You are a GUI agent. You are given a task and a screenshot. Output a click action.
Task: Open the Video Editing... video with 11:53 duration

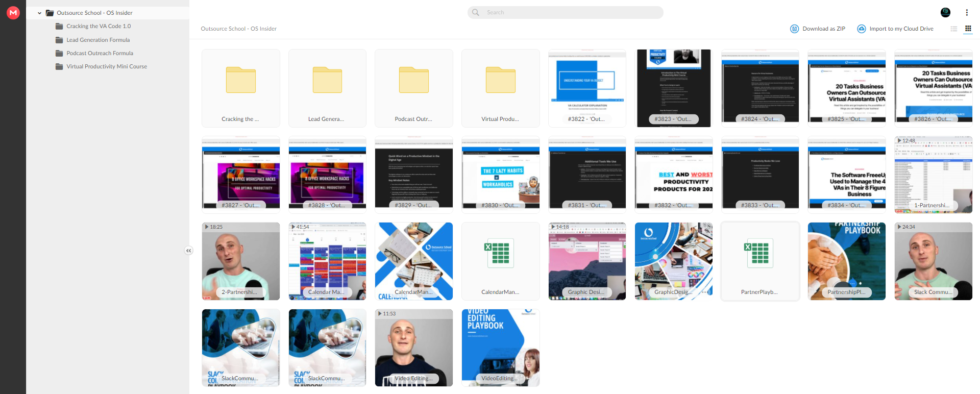(x=414, y=348)
